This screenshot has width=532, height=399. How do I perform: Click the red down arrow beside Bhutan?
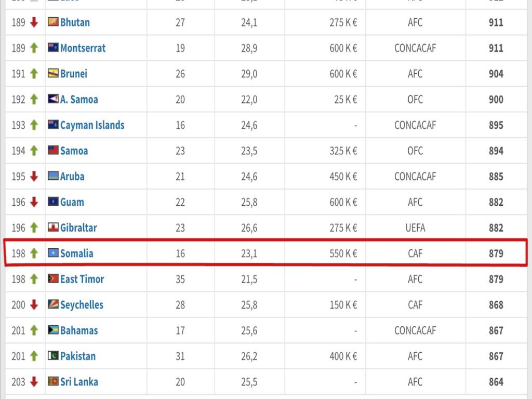pyautogui.click(x=34, y=22)
